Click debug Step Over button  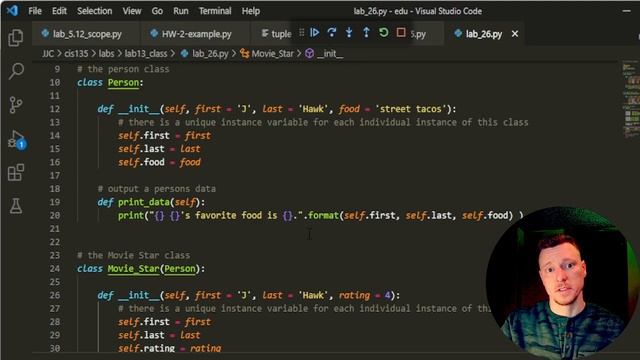(331, 33)
